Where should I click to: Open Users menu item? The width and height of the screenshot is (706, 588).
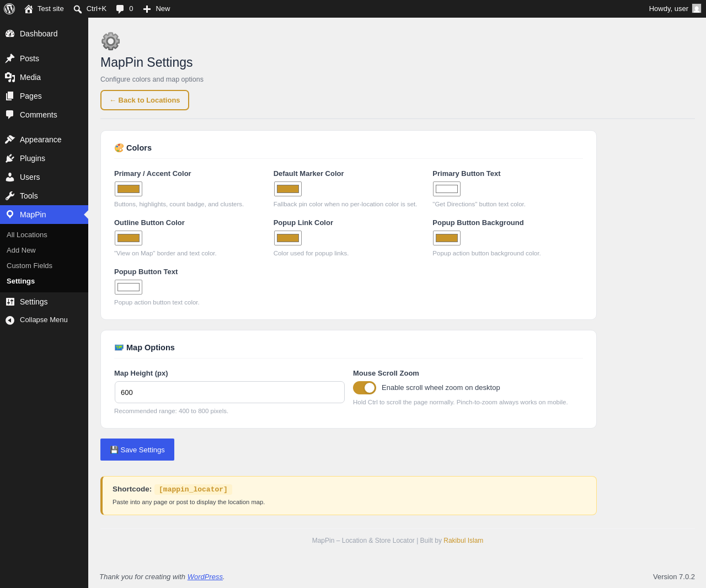[44, 177]
